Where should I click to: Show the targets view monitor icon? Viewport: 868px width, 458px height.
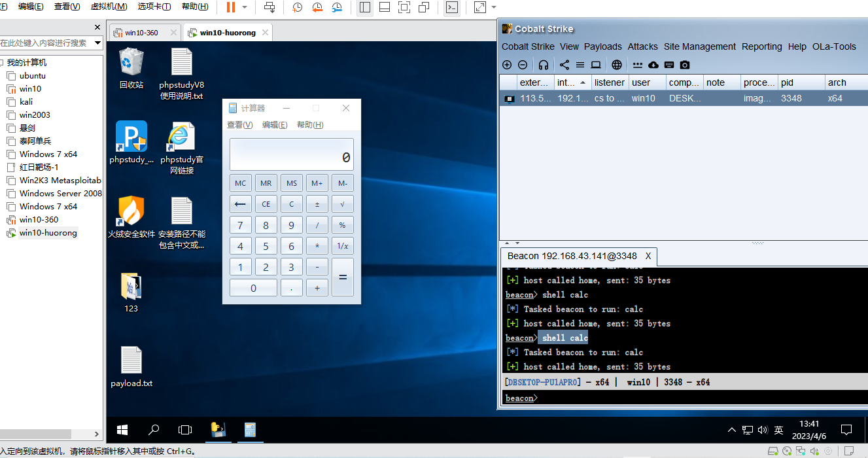pos(596,65)
